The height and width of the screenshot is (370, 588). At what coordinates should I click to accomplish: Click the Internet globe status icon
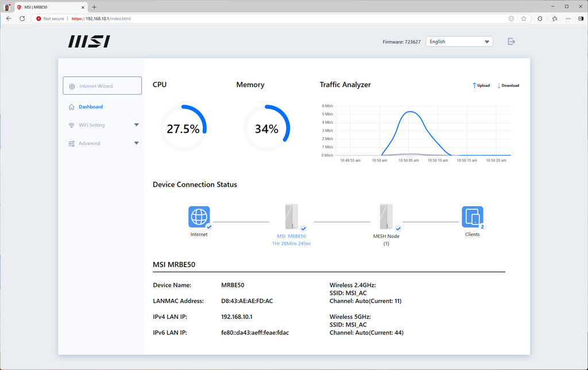click(199, 217)
